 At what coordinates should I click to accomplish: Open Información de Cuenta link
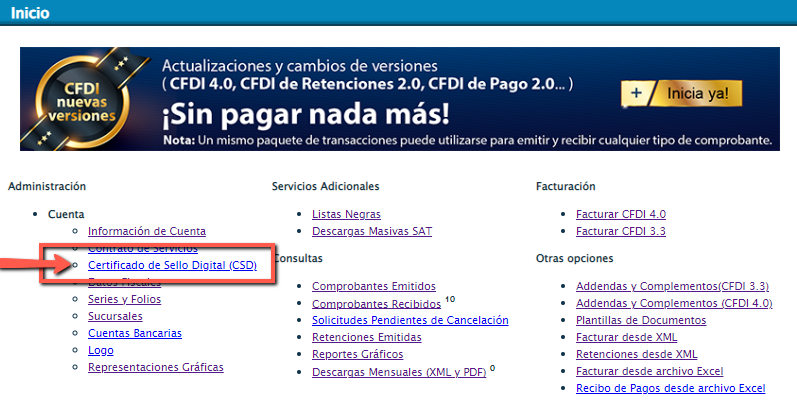(146, 231)
